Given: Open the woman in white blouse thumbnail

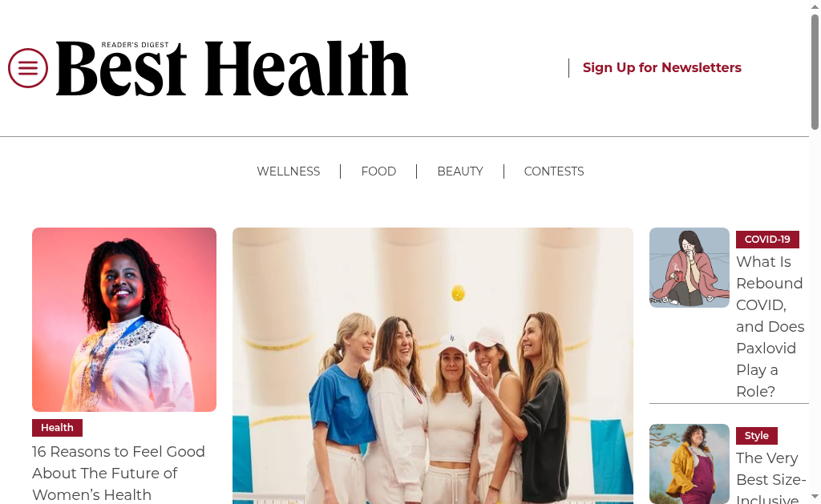Looking at the screenshot, I should click(x=124, y=319).
